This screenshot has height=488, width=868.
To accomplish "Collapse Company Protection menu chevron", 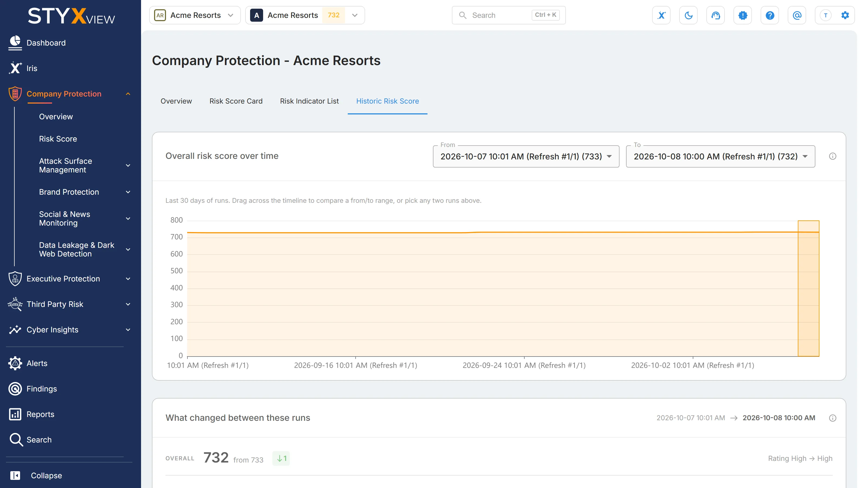I will click(x=128, y=94).
